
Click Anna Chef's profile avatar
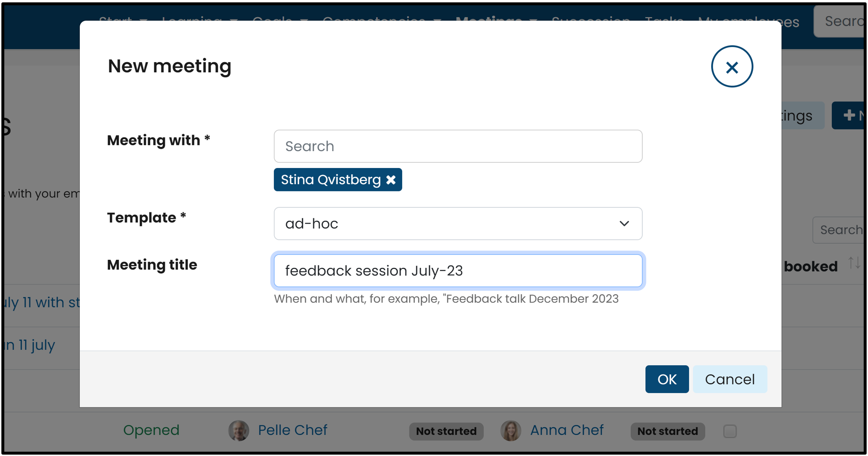pos(510,430)
